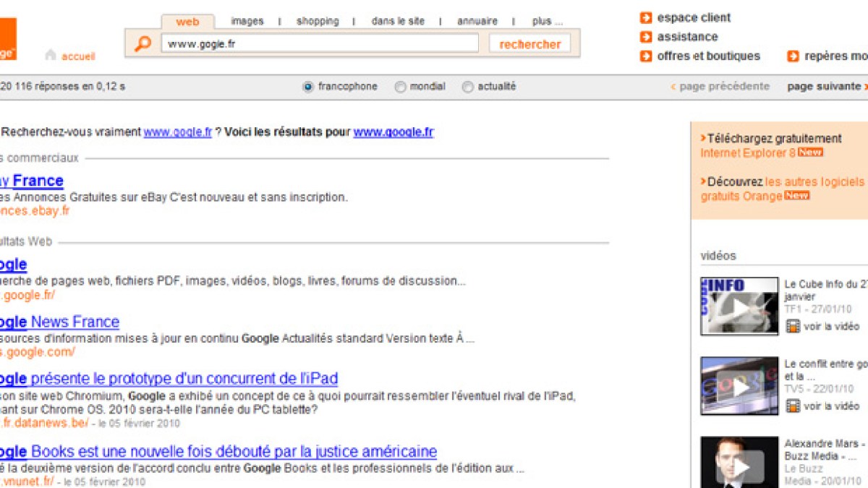Open the annuaire tab
The image size is (868, 488).
[x=477, y=22]
